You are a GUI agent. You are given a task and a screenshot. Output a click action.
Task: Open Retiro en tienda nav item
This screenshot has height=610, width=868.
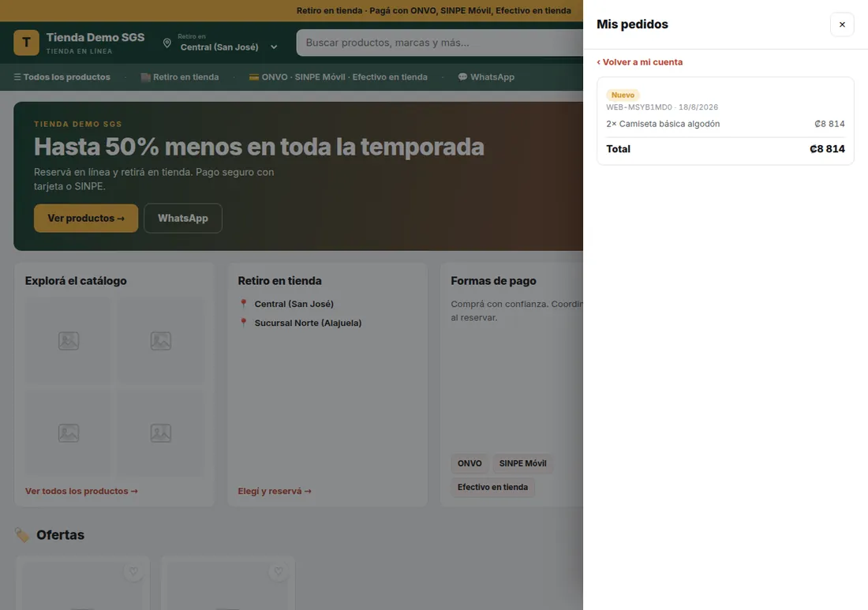(179, 77)
